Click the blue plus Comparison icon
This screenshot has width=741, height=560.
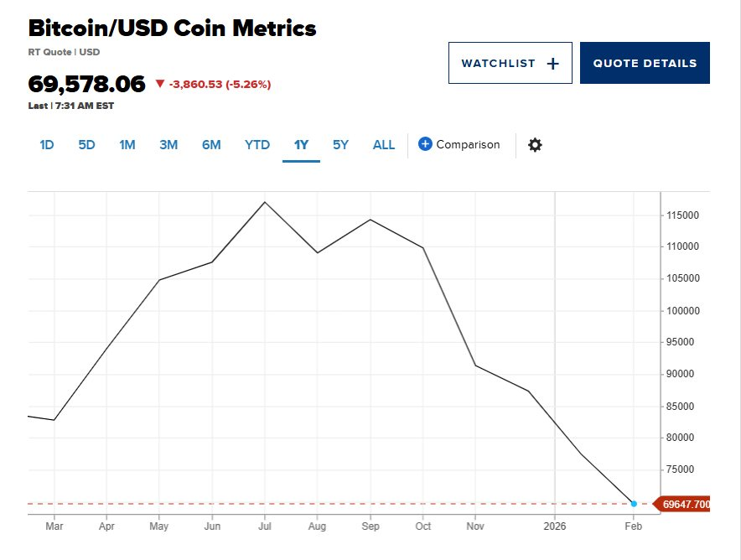click(427, 144)
